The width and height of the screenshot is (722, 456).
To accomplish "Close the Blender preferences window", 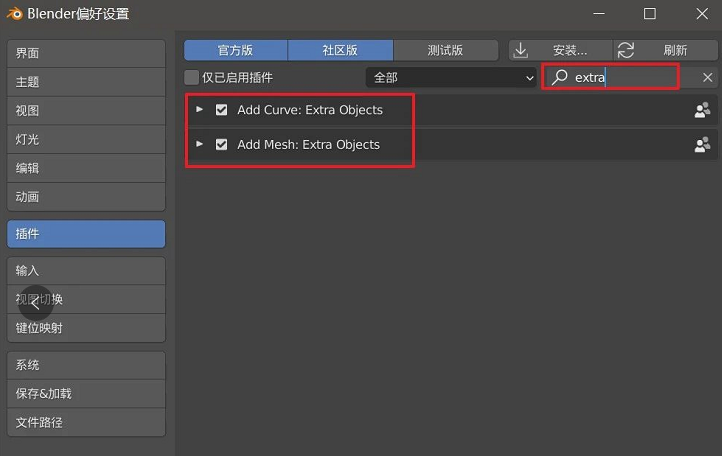I will click(702, 14).
